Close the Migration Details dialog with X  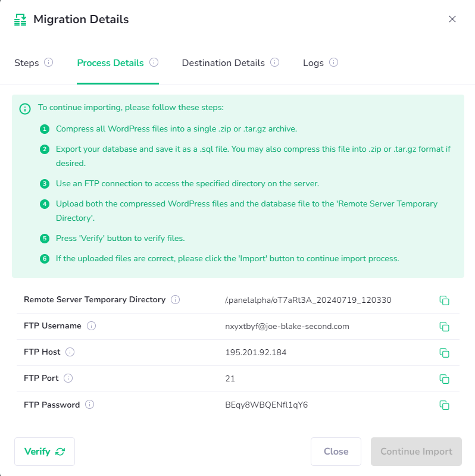click(452, 19)
